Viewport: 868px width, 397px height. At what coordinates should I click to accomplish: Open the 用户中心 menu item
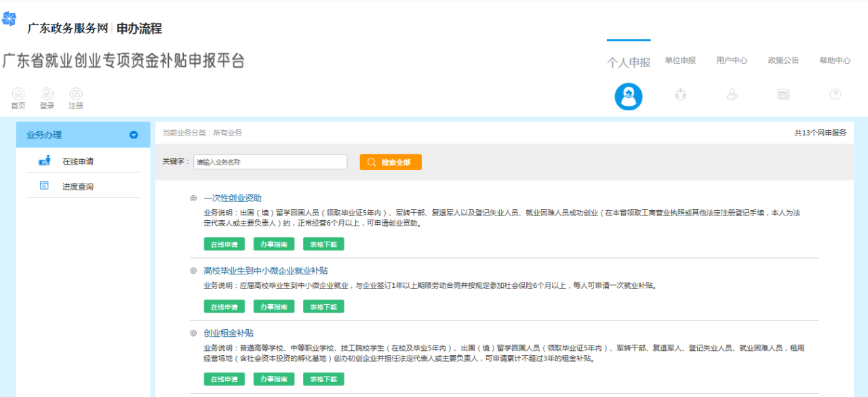(x=732, y=60)
